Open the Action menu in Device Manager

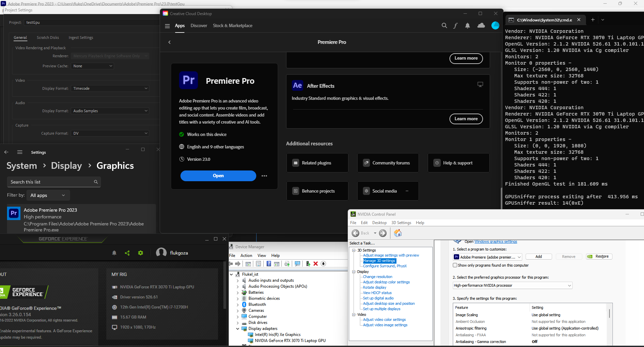point(246,255)
